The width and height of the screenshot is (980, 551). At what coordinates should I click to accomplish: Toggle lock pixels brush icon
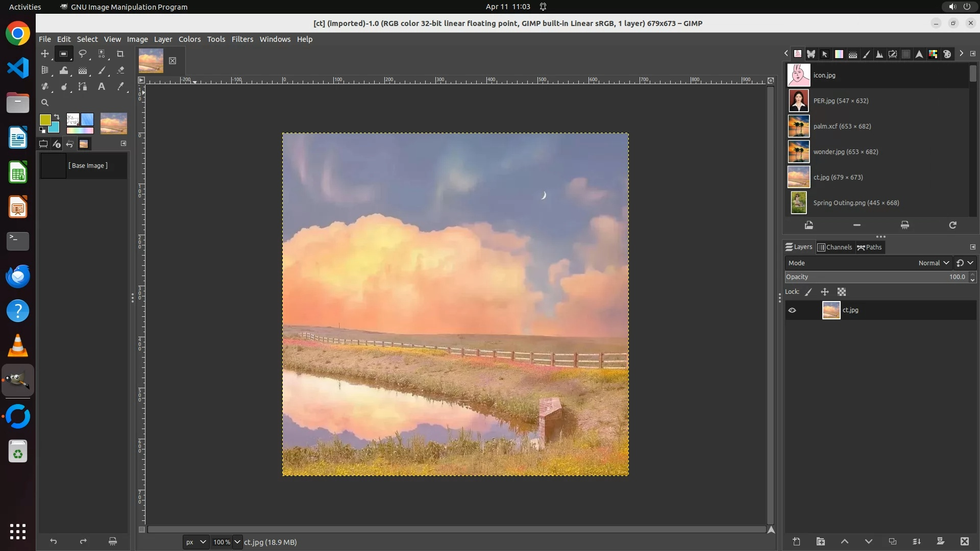coord(808,292)
